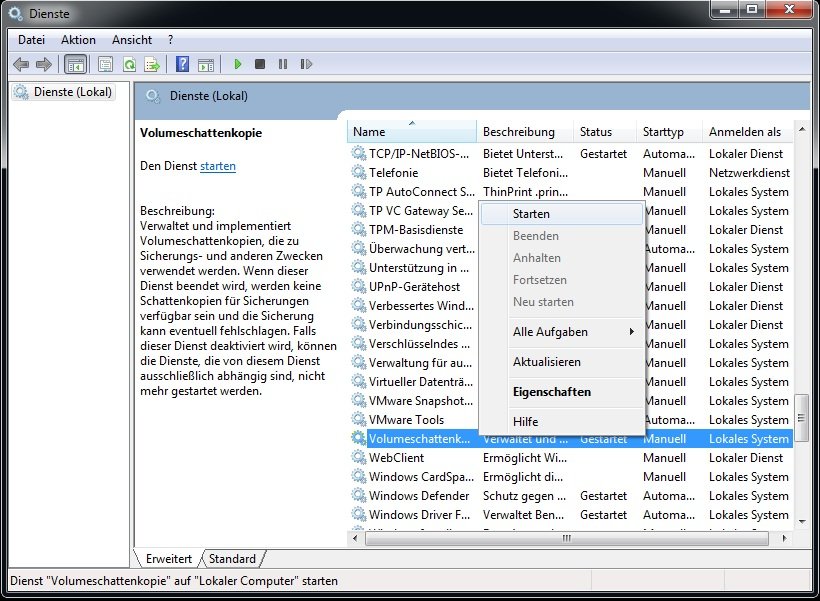The width and height of the screenshot is (820, 601).
Task: Click the Export List toolbar icon
Action: pyautogui.click(x=152, y=65)
